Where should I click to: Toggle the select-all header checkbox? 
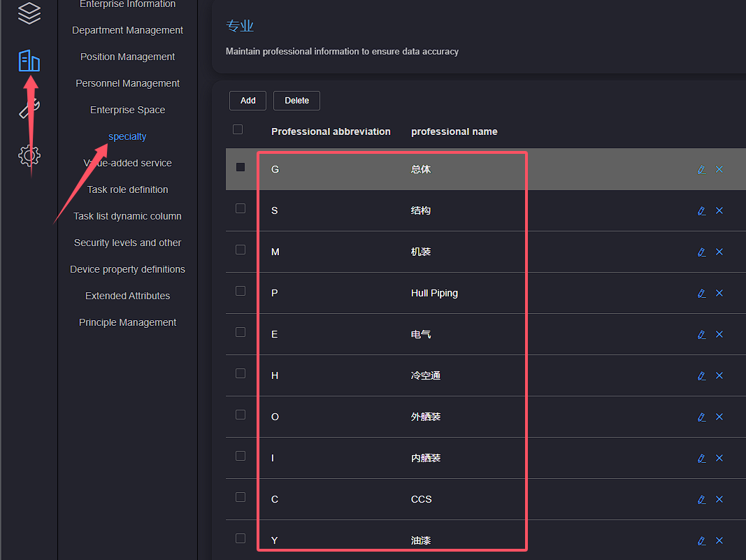238,129
